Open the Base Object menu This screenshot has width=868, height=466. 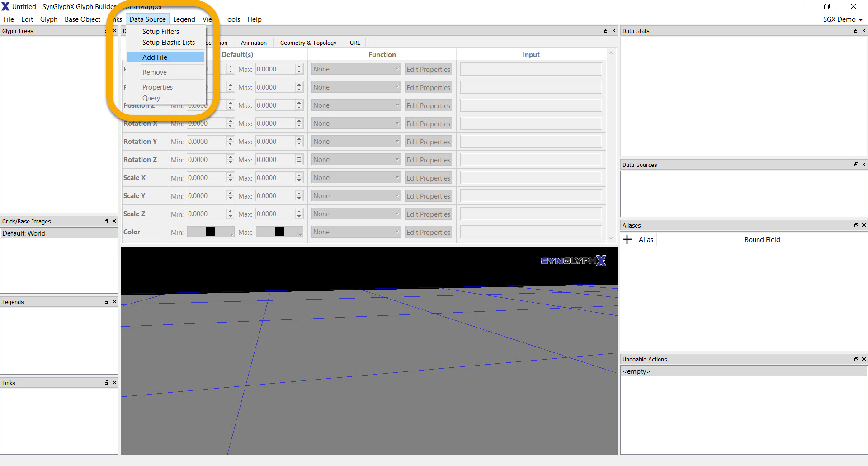pos(82,19)
